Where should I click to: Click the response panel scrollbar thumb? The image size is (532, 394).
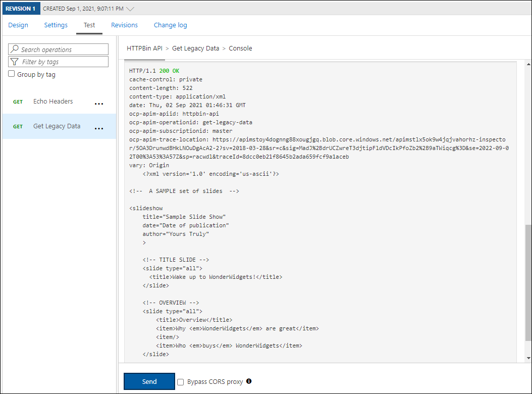click(528, 283)
